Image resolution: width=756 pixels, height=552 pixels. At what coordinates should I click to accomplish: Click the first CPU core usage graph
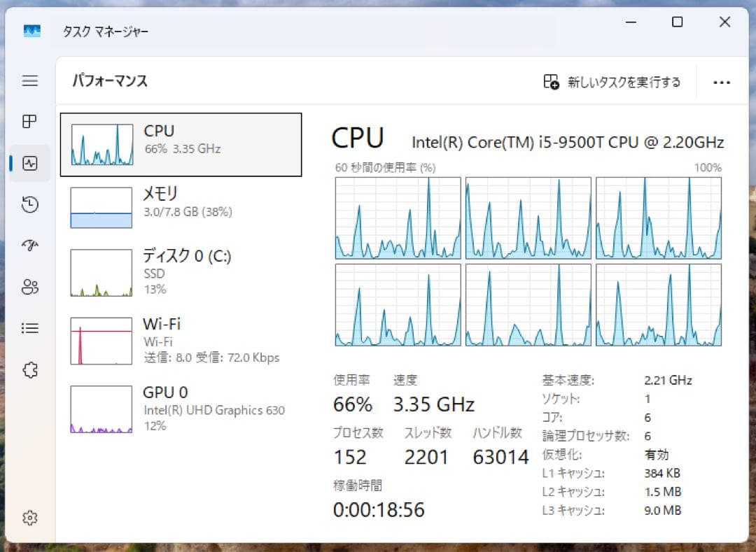coord(398,217)
